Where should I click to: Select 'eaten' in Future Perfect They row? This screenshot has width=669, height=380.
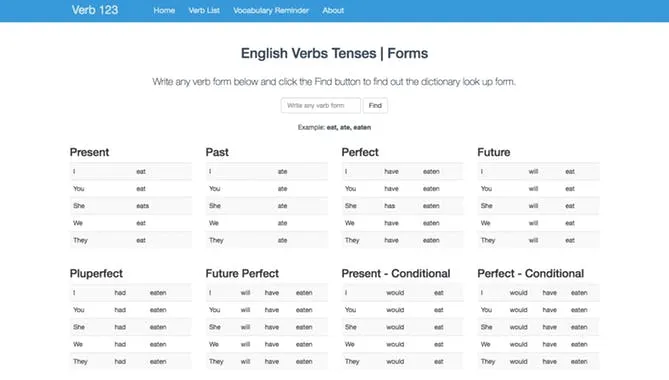point(304,361)
